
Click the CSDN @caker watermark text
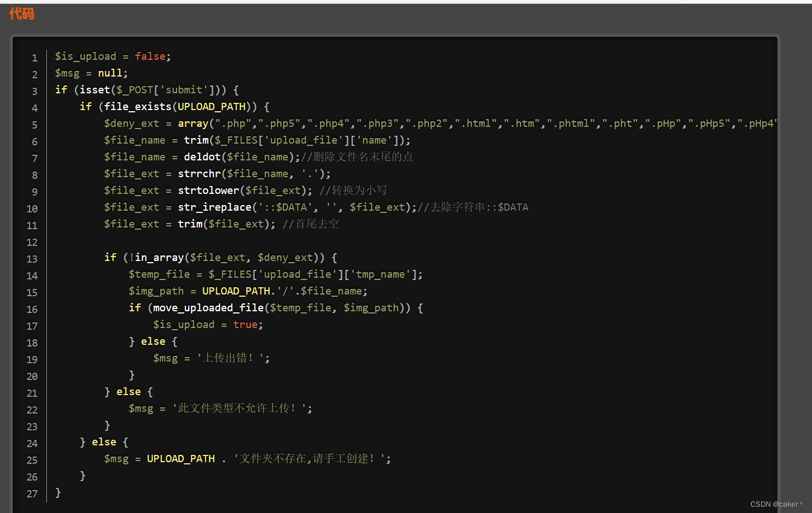[x=776, y=504]
